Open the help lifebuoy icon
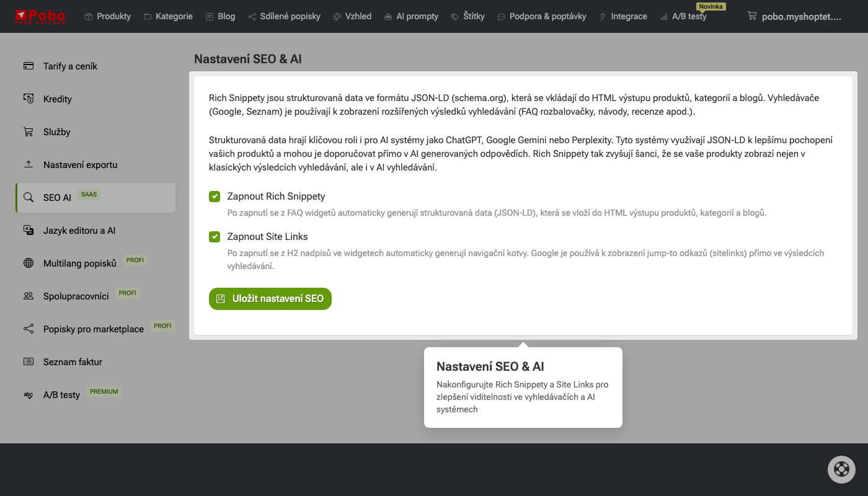Image resolution: width=868 pixels, height=496 pixels. pyautogui.click(x=841, y=469)
